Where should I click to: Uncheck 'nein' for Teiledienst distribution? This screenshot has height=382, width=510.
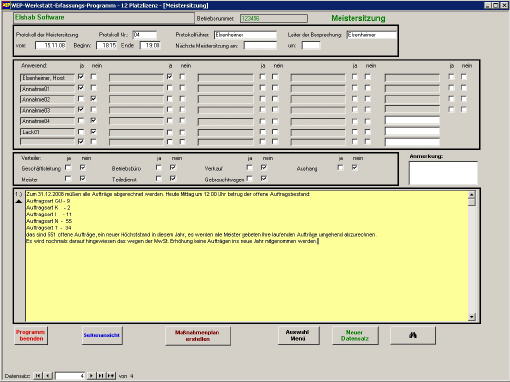(173, 179)
